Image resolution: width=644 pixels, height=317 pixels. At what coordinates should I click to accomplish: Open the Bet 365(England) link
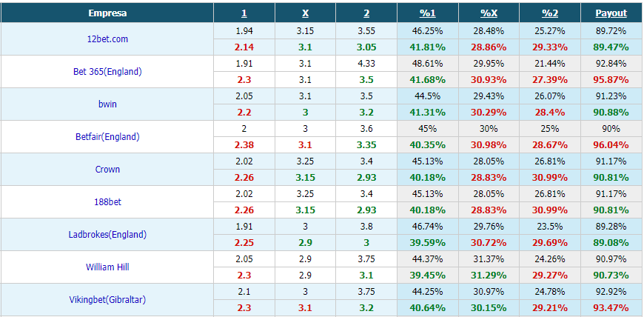coord(107,72)
